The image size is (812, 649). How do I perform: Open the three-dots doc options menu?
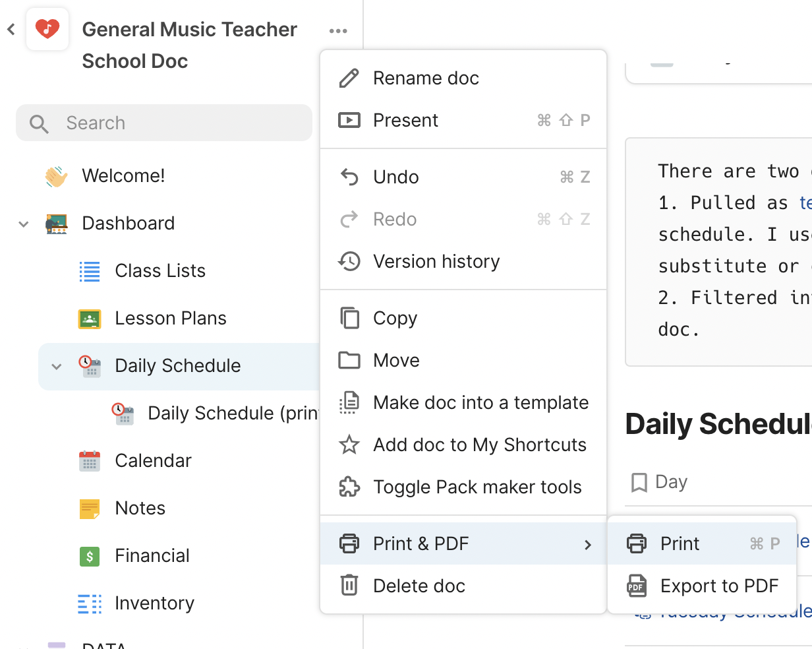pos(338,31)
